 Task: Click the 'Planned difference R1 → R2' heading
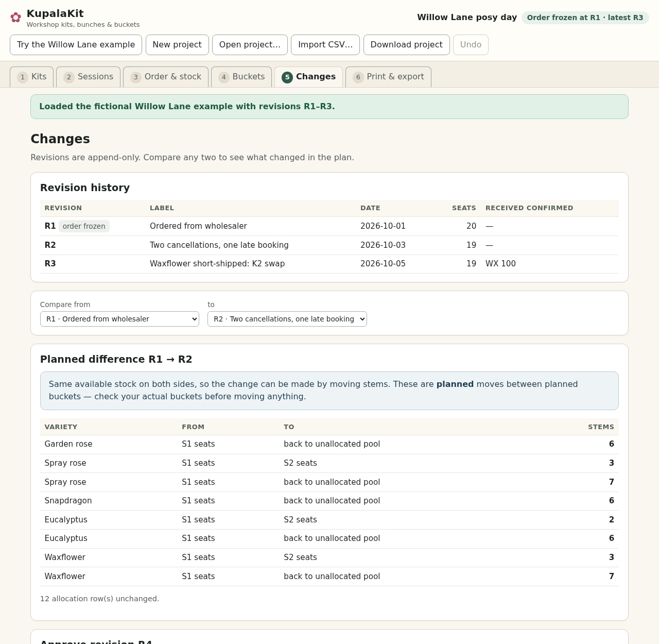pos(116,360)
